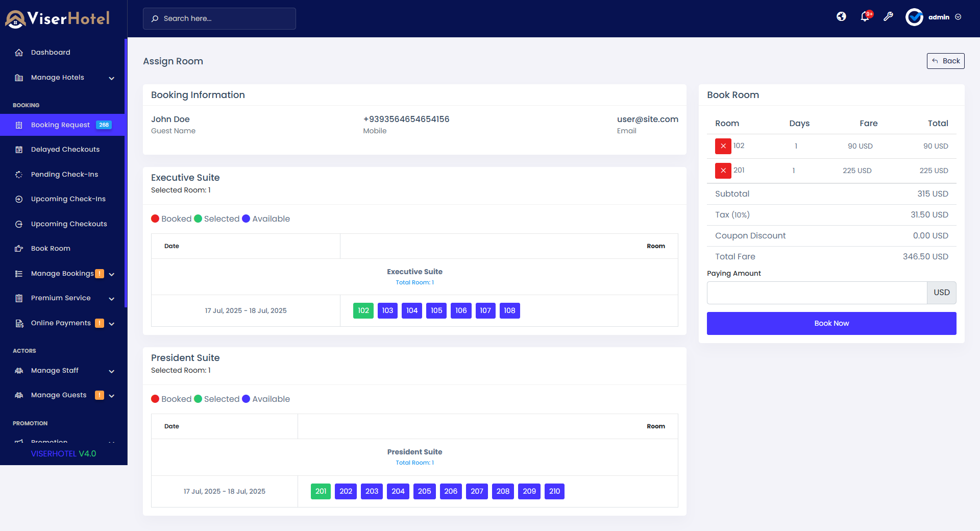Image resolution: width=980 pixels, height=531 pixels.
Task: Select available room 105
Action: tap(436, 310)
